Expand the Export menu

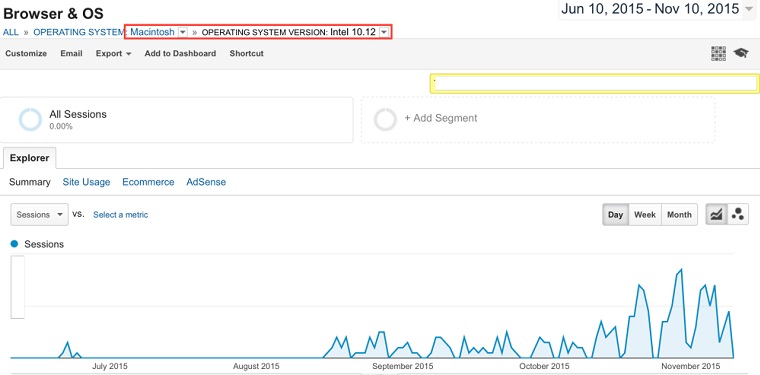coord(113,54)
